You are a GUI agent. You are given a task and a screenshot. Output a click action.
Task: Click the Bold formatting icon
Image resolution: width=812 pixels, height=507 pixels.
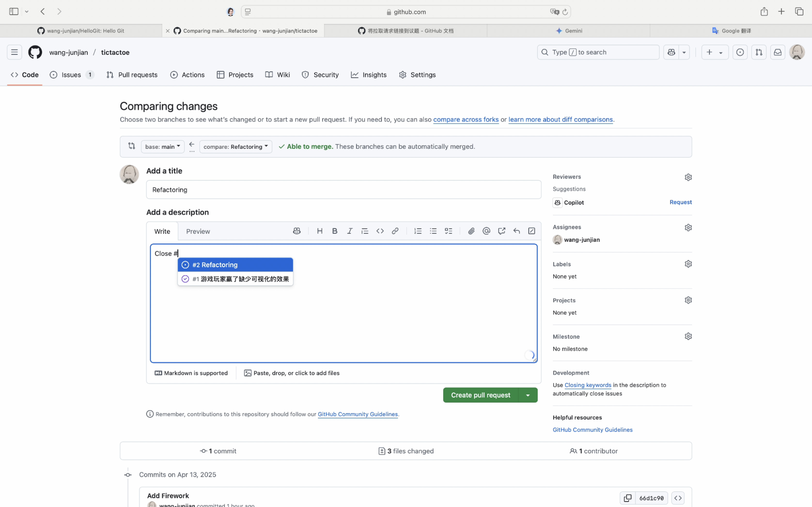pyautogui.click(x=334, y=231)
